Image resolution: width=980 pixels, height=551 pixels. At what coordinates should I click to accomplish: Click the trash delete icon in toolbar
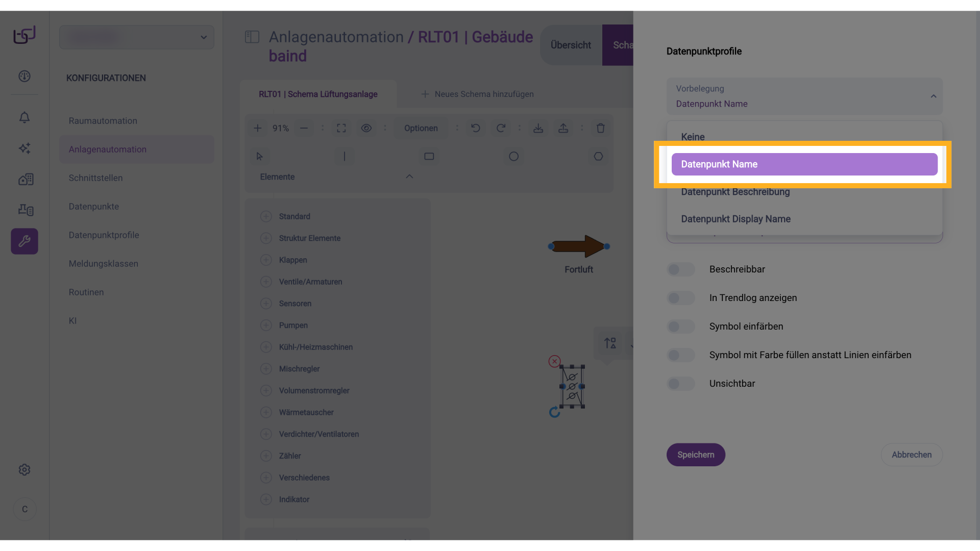click(x=600, y=128)
